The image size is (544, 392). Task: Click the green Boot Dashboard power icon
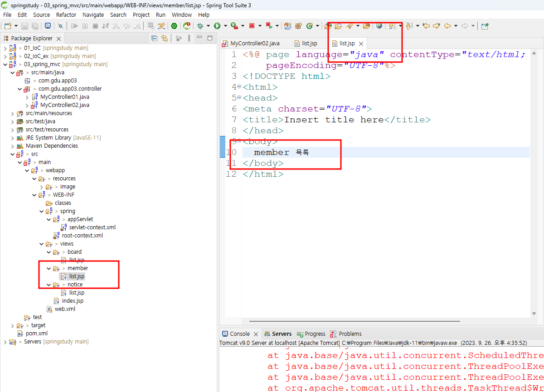pos(174,26)
